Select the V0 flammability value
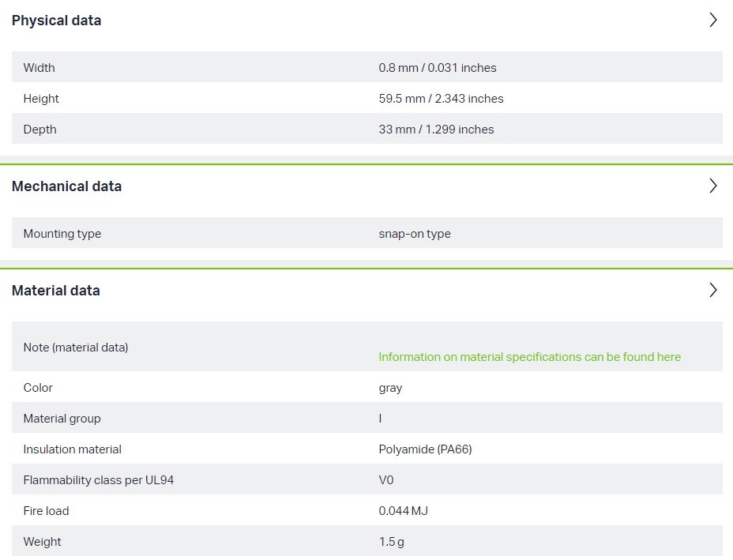The image size is (733, 560). tap(386, 480)
